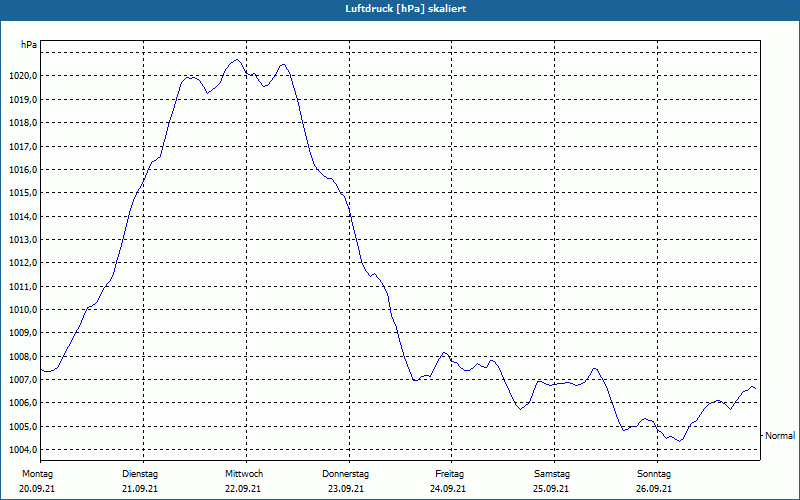The height and width of the screenshot is (500, 800).
Task: Select the 1016,0 axis value
Action: tap(23, 169)
